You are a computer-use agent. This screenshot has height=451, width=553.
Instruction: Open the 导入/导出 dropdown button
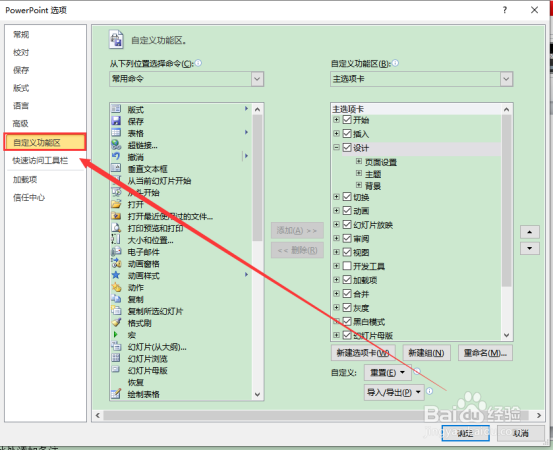(x=394, y=392)
